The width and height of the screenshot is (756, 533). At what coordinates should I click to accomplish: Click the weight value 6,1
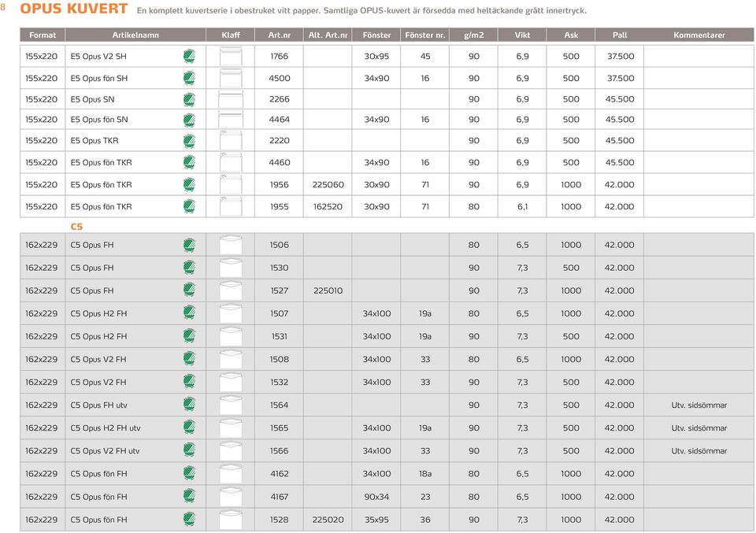click(x=522, y=207)
